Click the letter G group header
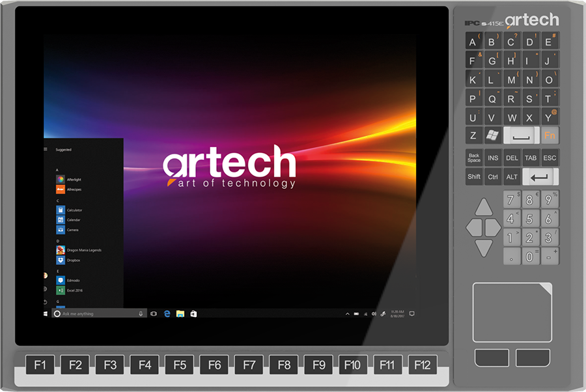 point(57,301)
